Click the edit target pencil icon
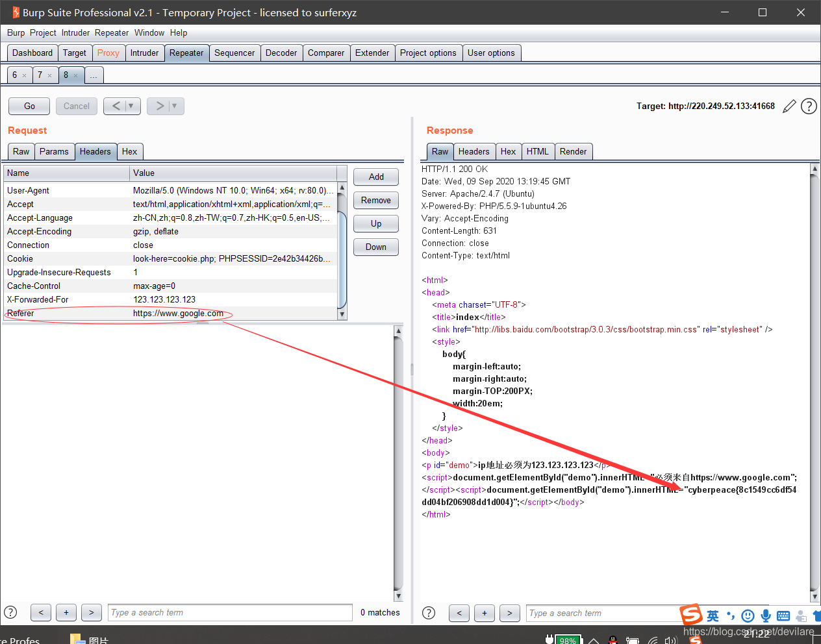The width and height of the screenshot is (821, 644). pos(789,106)
